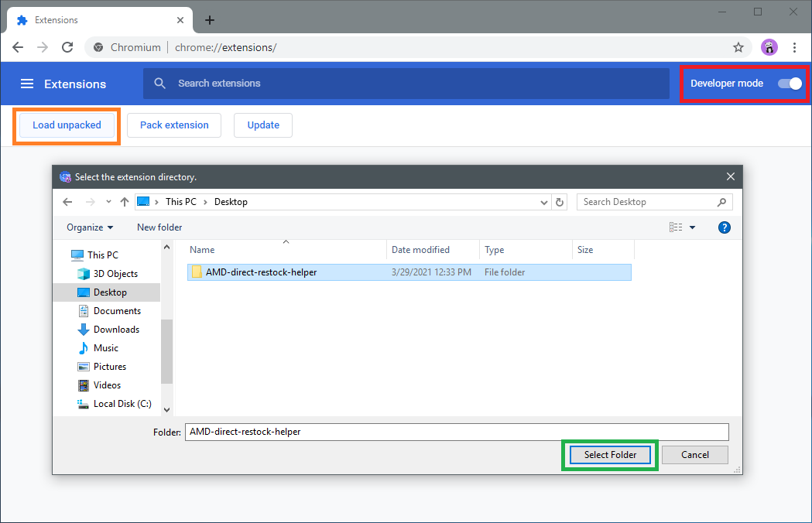Open the Chromium profile avatar
The width and height of the screenshot is (812, 523).
pyautogui.click(x=769, y=47)
